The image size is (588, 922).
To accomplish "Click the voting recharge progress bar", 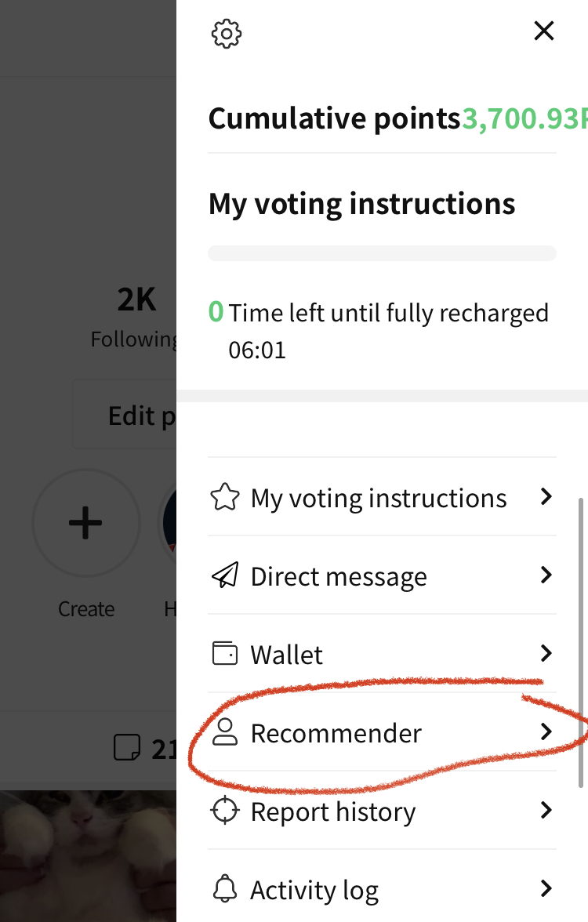I will click(x=382, y=253).
